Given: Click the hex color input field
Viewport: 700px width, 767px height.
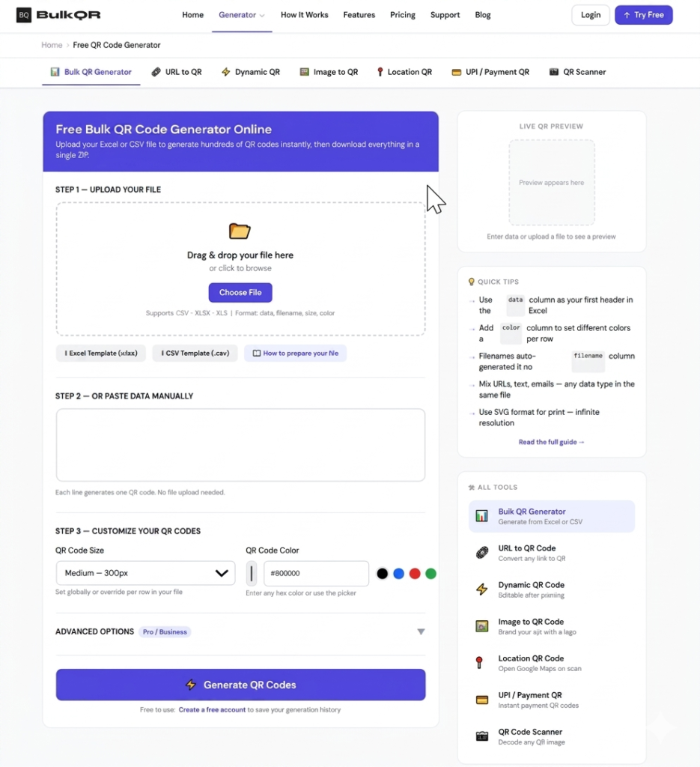Looking at the screenshot, I should pos(316,573).
